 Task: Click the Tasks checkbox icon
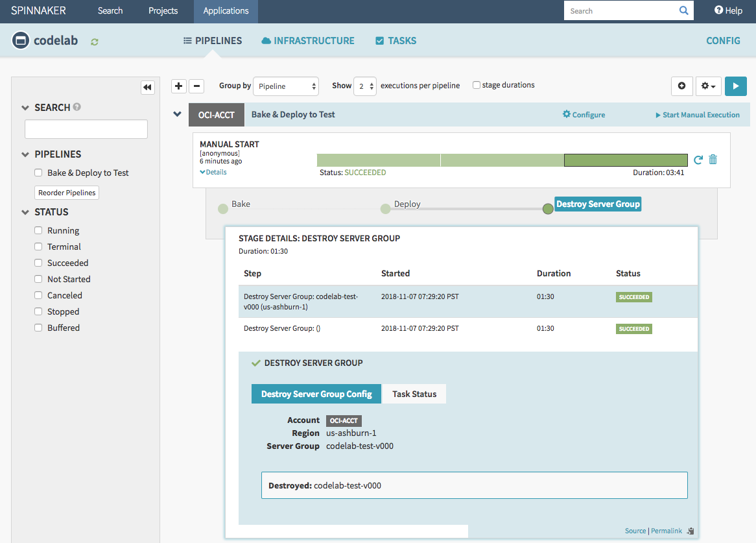[380, 41]
